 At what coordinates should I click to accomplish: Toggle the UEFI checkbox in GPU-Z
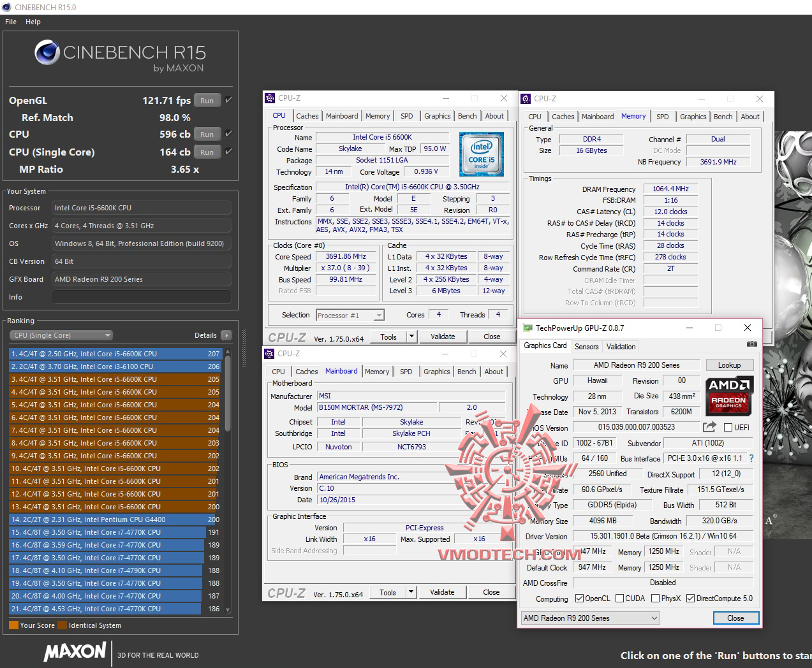(728, 428)
